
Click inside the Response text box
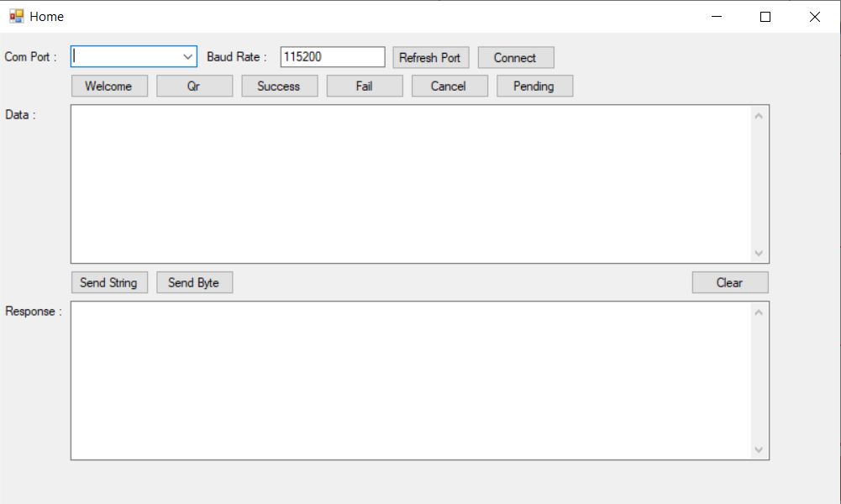pos(410,380)
